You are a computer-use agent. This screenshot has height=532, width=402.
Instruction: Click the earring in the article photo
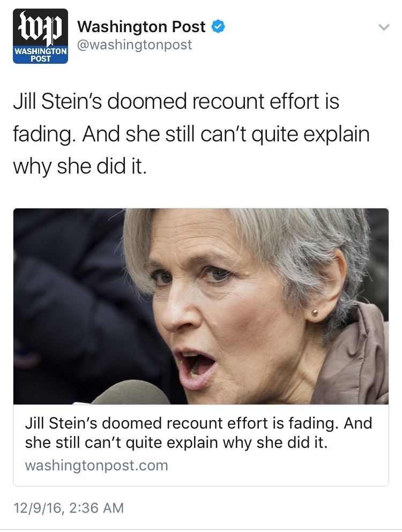(x=315, y=312)
